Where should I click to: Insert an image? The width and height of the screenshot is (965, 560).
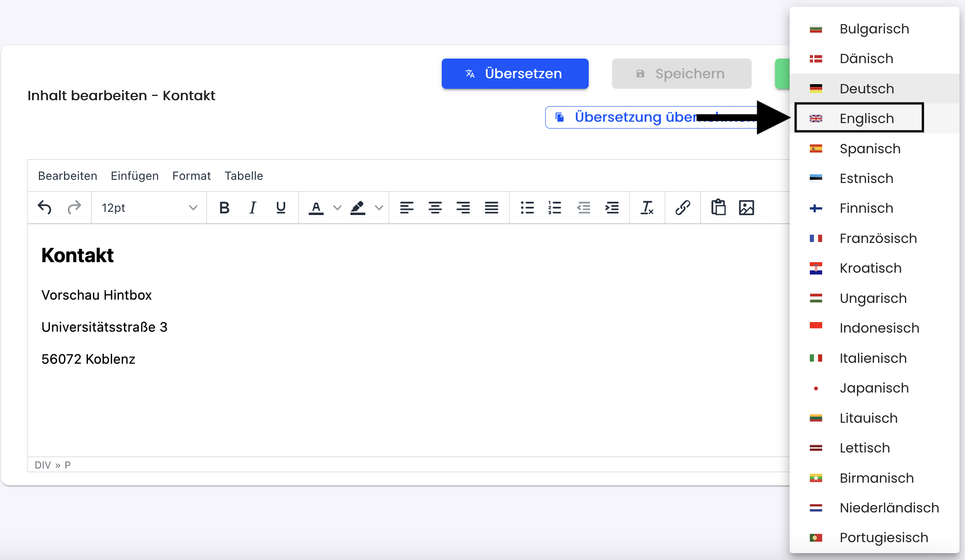click(747, 208)
